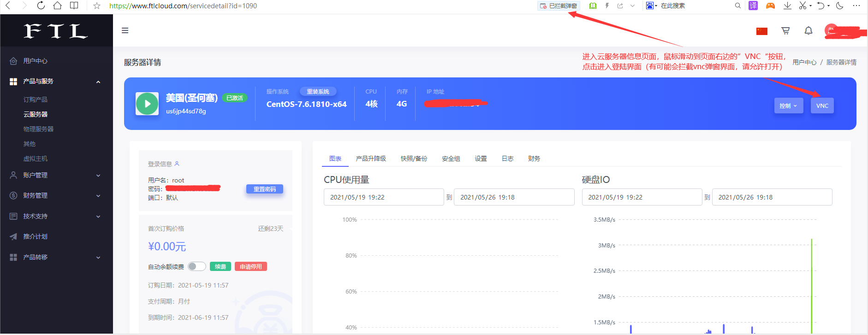This screenshot has height=335, width=868.
Task: Click the blocked popup notice in address bar
Action: (559, 6)
